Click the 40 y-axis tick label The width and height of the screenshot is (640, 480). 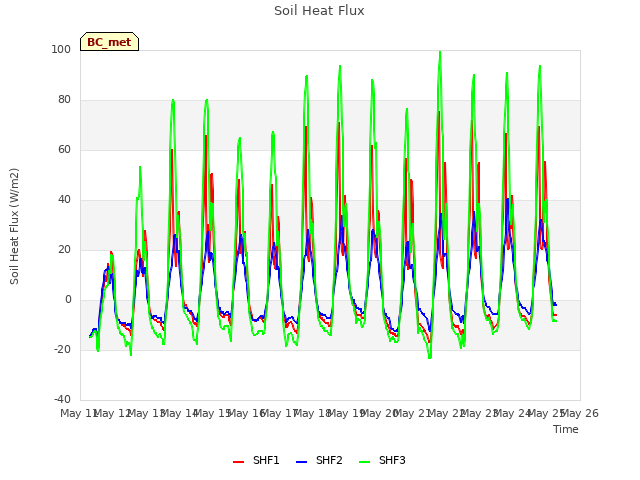coord(64,200)
